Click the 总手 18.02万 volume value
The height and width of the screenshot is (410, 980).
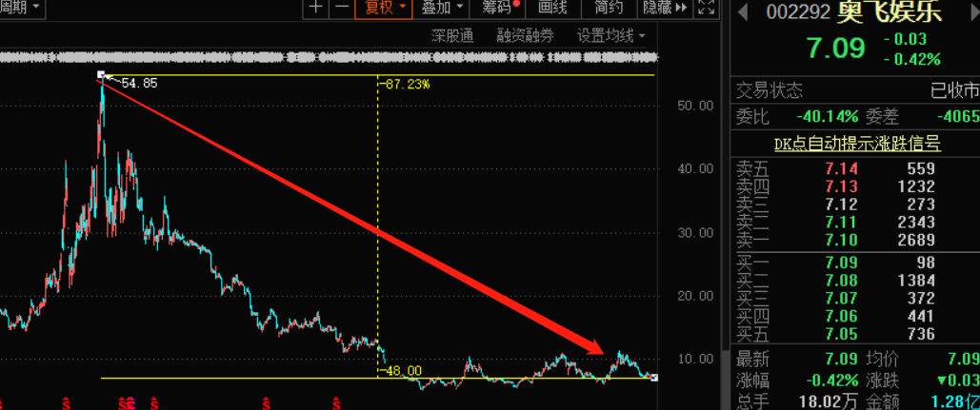tap(828, 400)
